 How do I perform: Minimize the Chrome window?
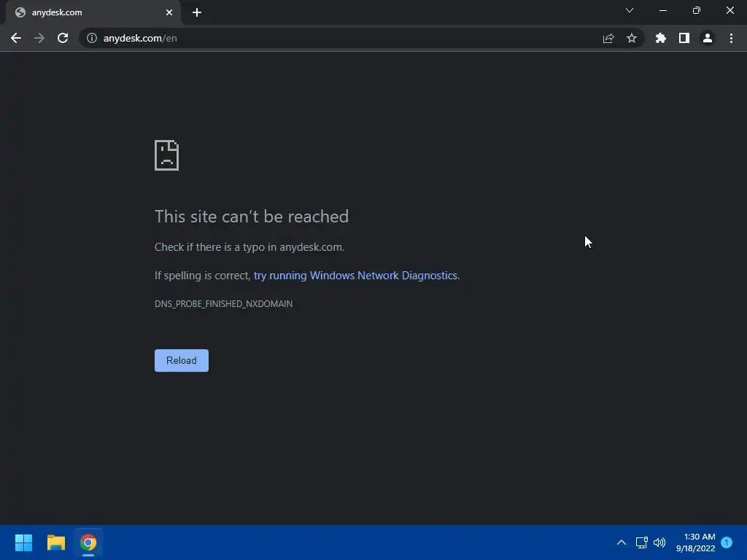(662, 10)
